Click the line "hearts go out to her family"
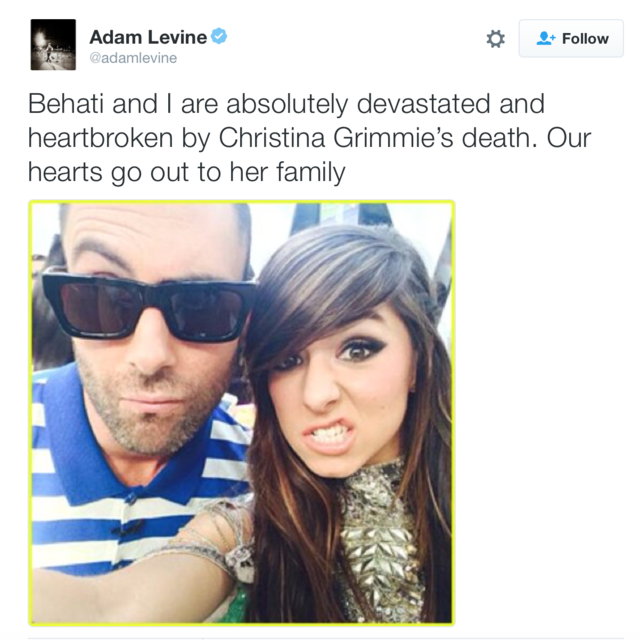 pos(187,172)
